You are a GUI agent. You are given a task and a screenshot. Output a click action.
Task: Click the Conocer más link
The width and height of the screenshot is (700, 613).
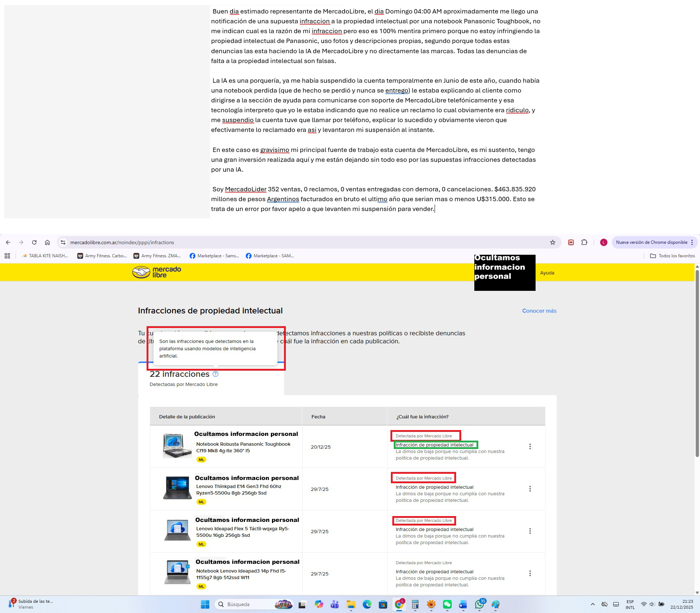[x=539, y=311]
